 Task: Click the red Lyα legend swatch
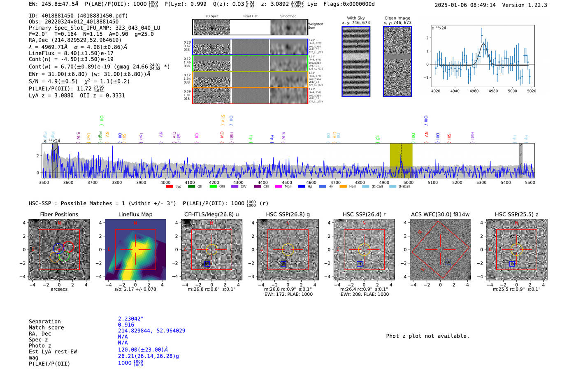pyautogui.click(x=169, y=187)
